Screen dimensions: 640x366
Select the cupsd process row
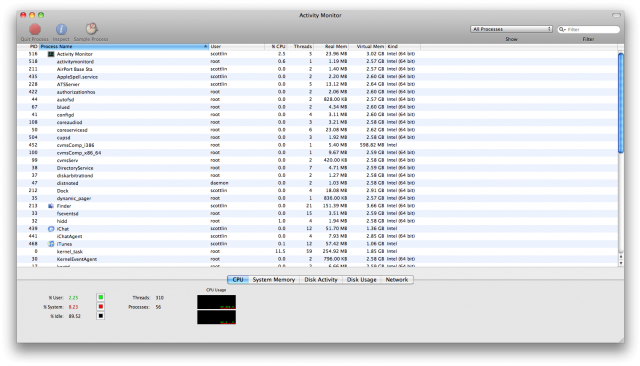coord(317,138)
